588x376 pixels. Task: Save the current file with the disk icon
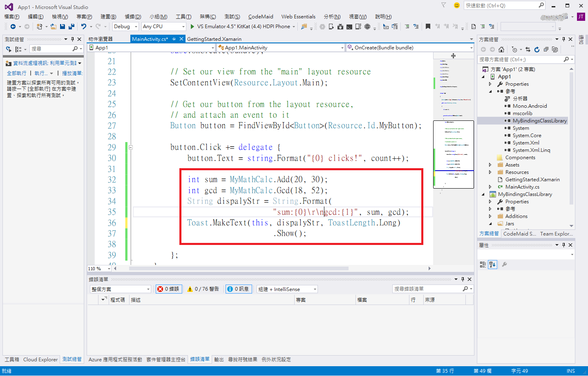pyautogui.click(x=63, y=27)
